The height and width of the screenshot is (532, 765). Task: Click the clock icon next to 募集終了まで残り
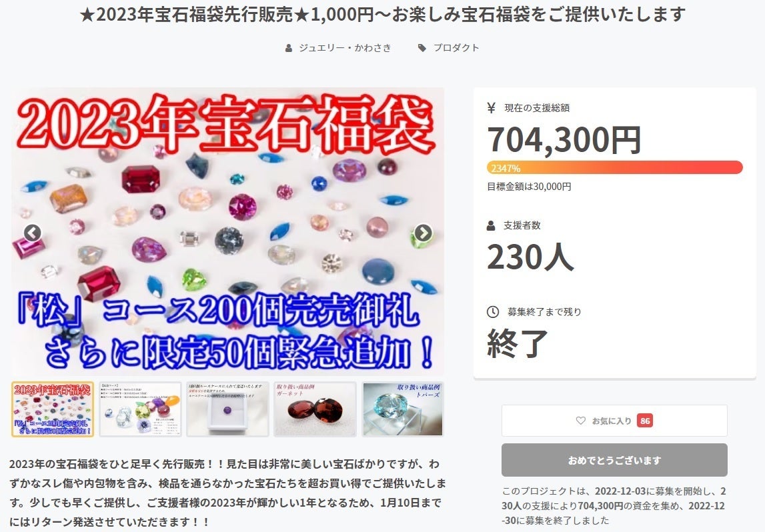click(x=493, y=311)
